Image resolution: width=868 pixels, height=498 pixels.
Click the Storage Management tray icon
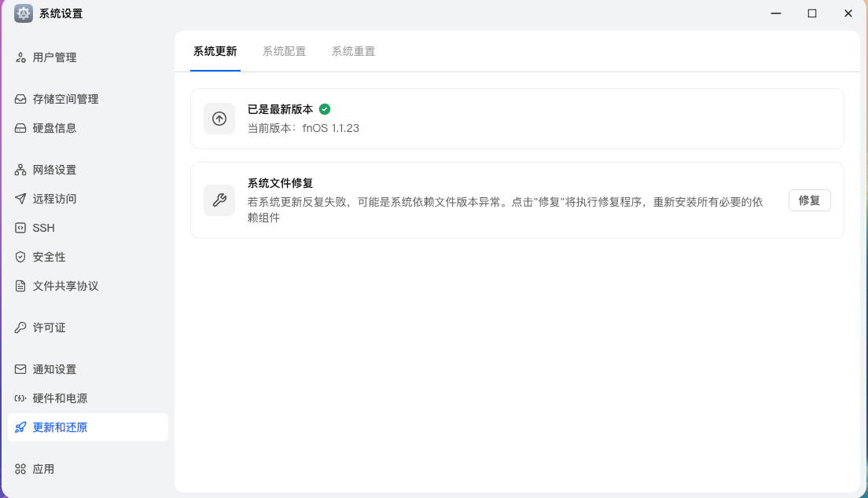[x=20, y=99]
